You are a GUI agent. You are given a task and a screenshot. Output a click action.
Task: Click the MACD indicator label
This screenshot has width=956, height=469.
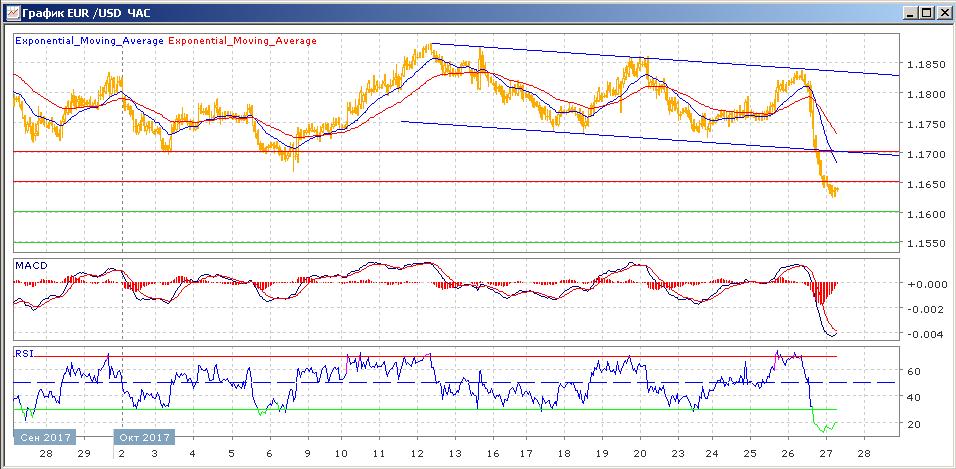[x=29, y=266]
